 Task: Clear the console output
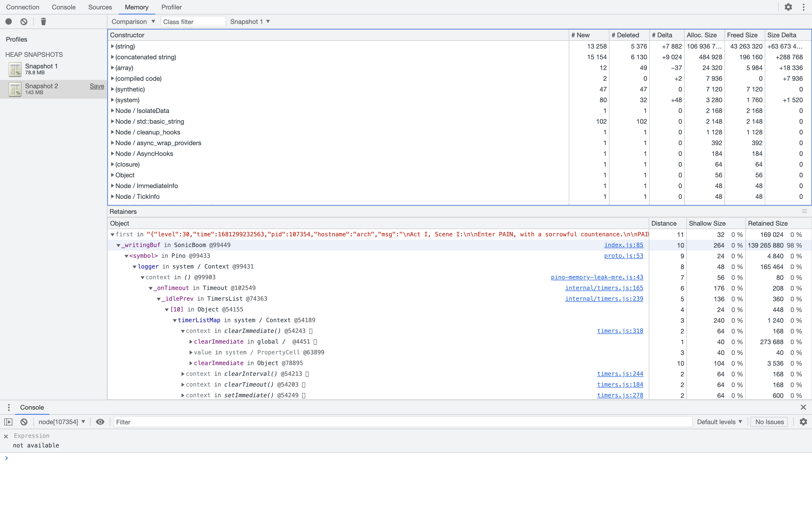coord(23,422)
